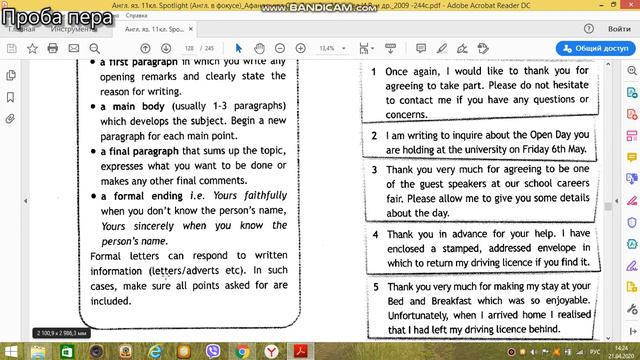Select the Англ. яз. 11кл. document tab

(154, 29)
